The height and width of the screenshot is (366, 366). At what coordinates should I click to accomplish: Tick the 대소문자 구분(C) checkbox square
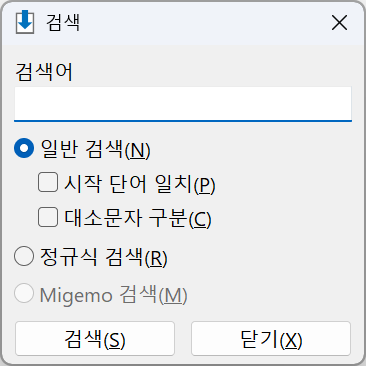[x=48, y=217]
